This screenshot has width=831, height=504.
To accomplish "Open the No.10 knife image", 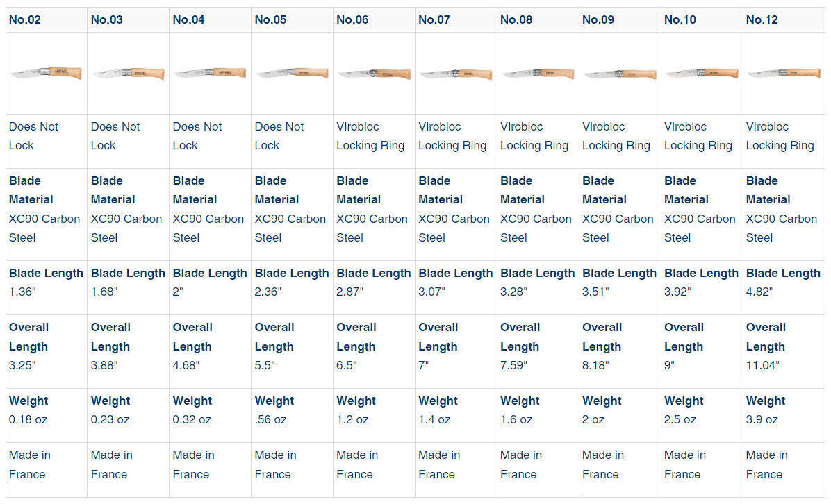I will [x=702, y=73].
